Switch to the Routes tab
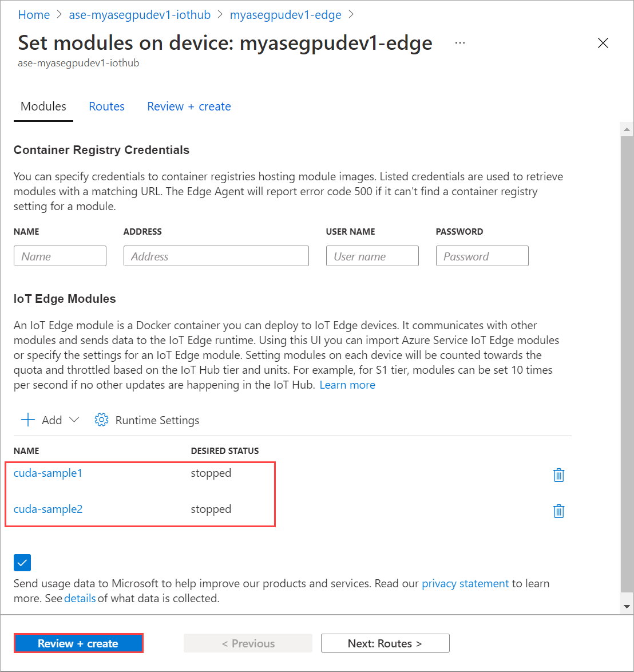 (x=106, y=106)
